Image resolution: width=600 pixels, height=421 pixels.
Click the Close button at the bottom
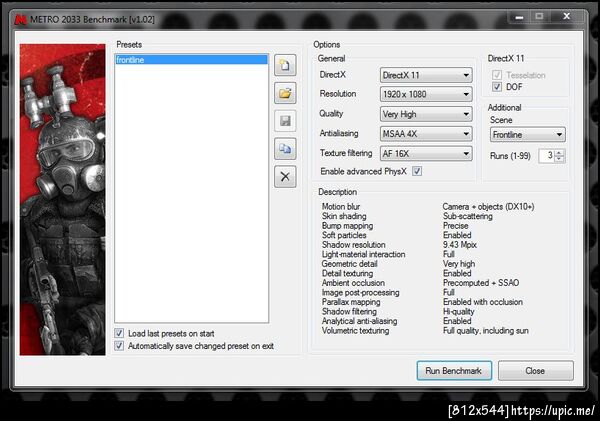[535, 370]
